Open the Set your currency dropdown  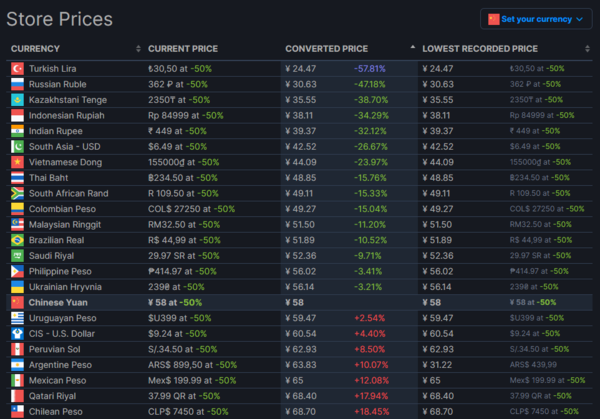pos(536,19)
